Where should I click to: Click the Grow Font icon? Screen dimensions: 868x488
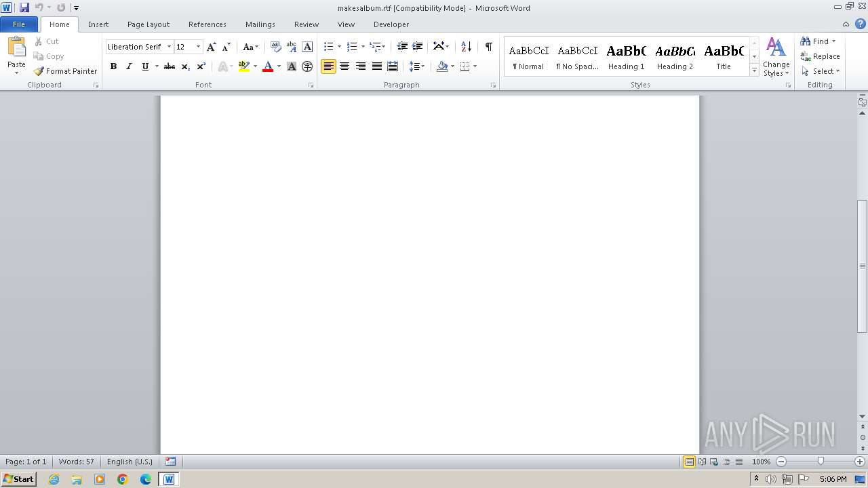tap(212, 47)
